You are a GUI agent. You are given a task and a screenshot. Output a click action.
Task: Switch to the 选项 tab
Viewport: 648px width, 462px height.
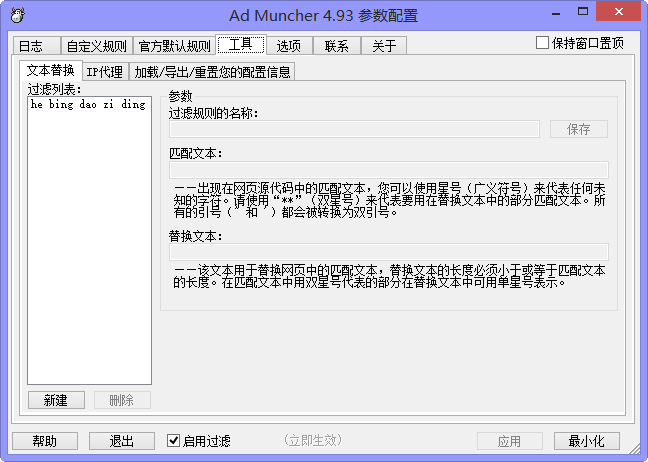(289, 45)
